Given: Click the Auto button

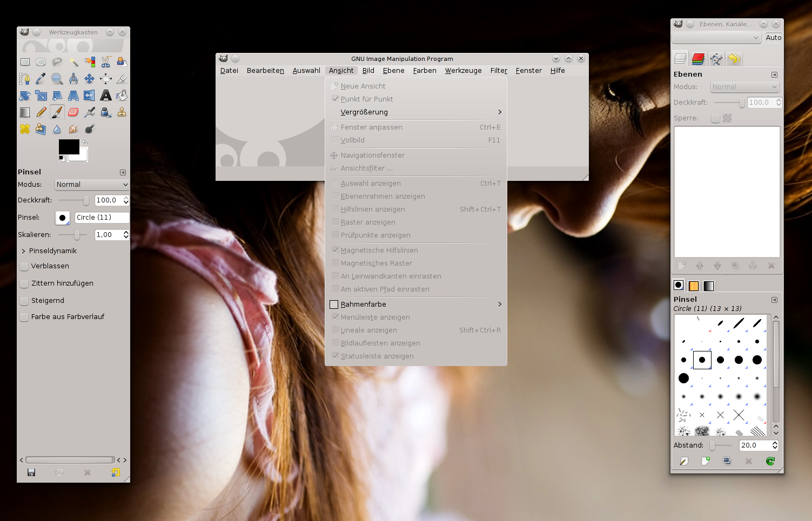Looking at the screenshot, I should pos(773,38).
